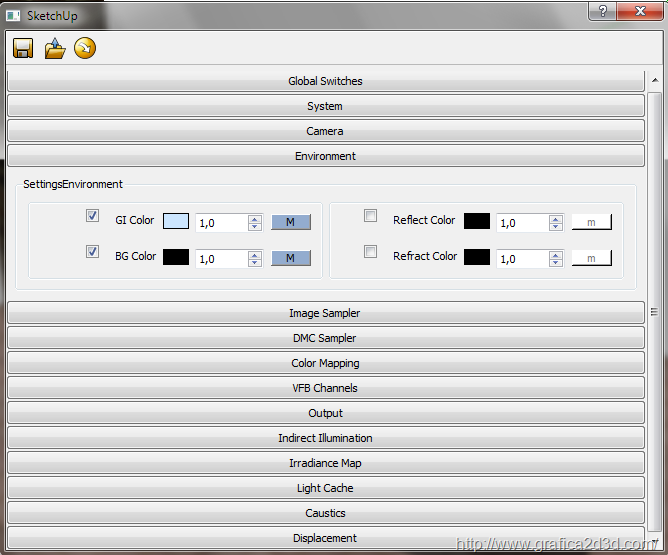Expand the Image Sampler rollout

point(325,313)
